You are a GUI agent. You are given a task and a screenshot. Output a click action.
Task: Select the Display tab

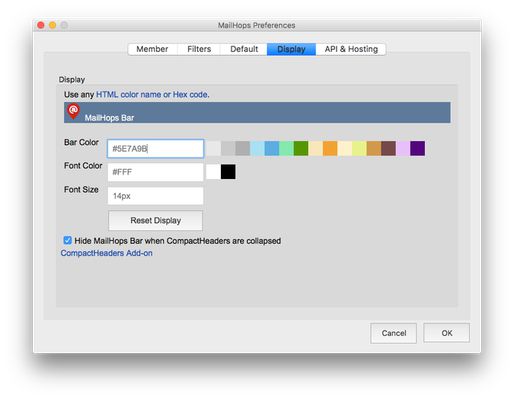(x=291, y=49)
